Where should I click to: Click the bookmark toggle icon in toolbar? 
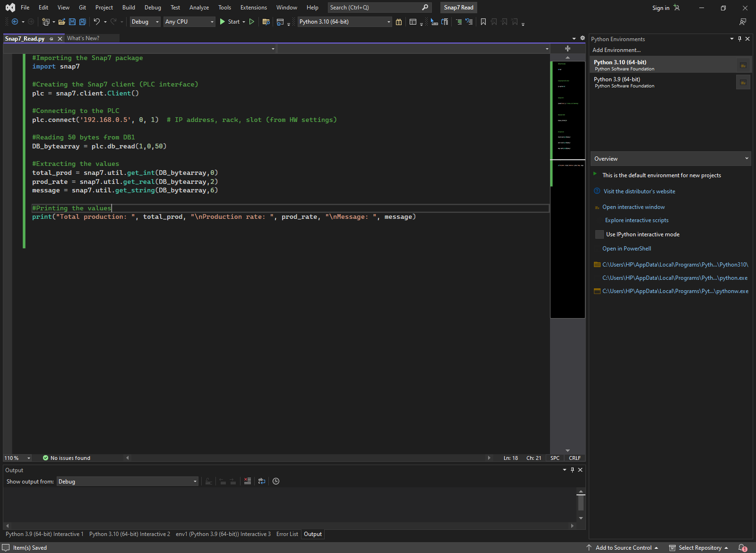pyautogui.click(x=483, y=22)
